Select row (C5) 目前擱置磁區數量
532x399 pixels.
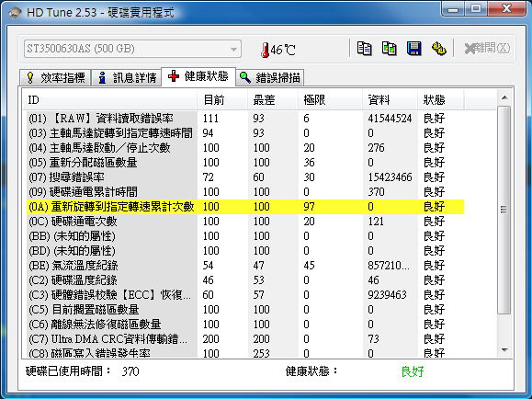(x=245, y=309)
